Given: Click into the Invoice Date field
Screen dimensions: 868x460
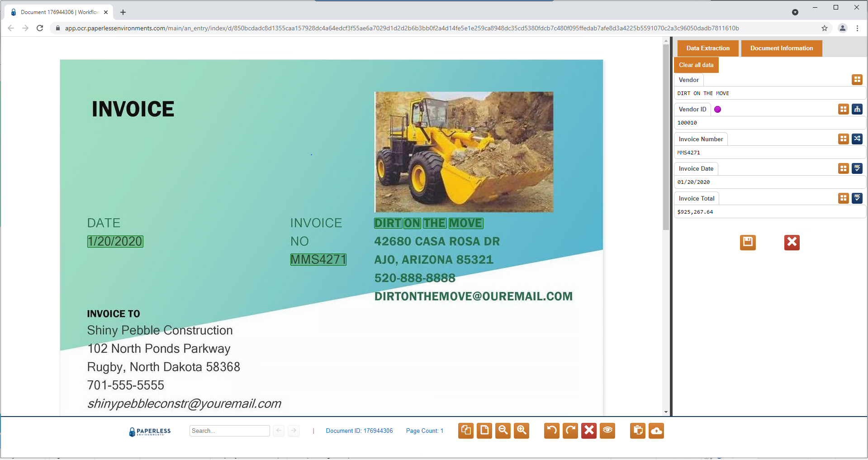Looking at the screenshot, I should [x=770, y=182].
